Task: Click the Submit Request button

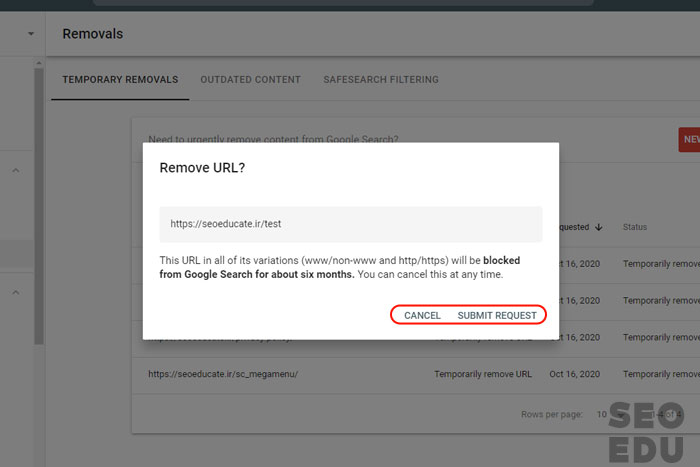Action: click(497, 315)
